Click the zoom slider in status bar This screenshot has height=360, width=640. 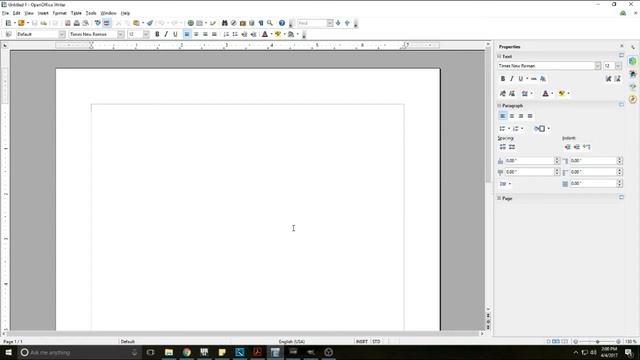pyautogui.click(x=598, y=342)
